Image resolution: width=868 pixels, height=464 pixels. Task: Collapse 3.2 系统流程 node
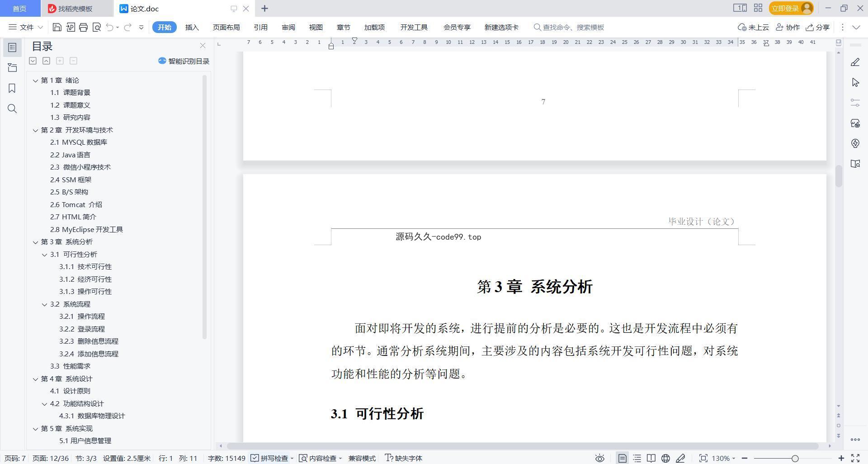(x=44, y=304)
